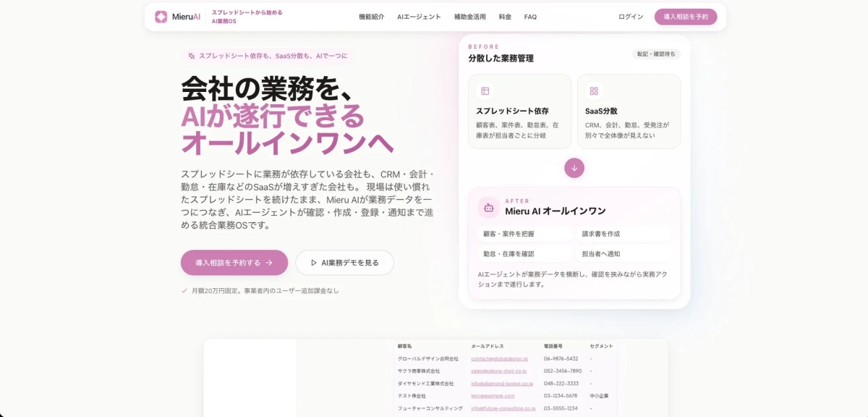Click the phone number 03-1234-5678
Screen dimensions: 868x417
click(x=561, y=396)
